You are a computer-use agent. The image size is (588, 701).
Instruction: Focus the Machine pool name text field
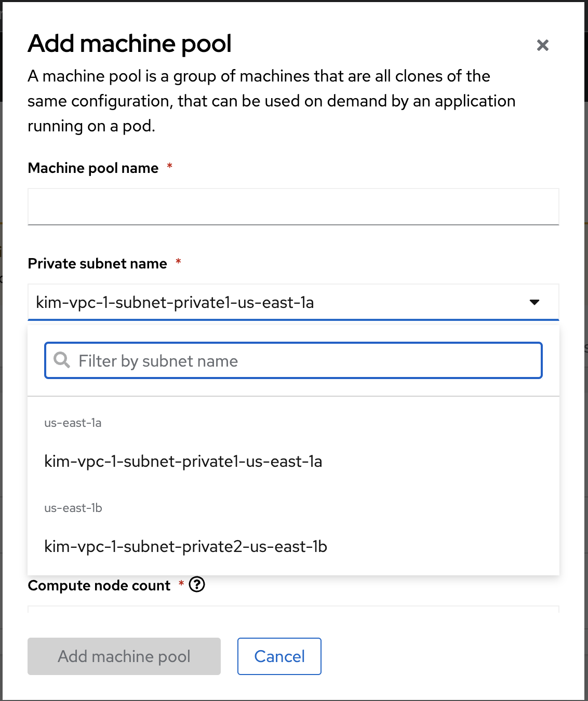293,207
